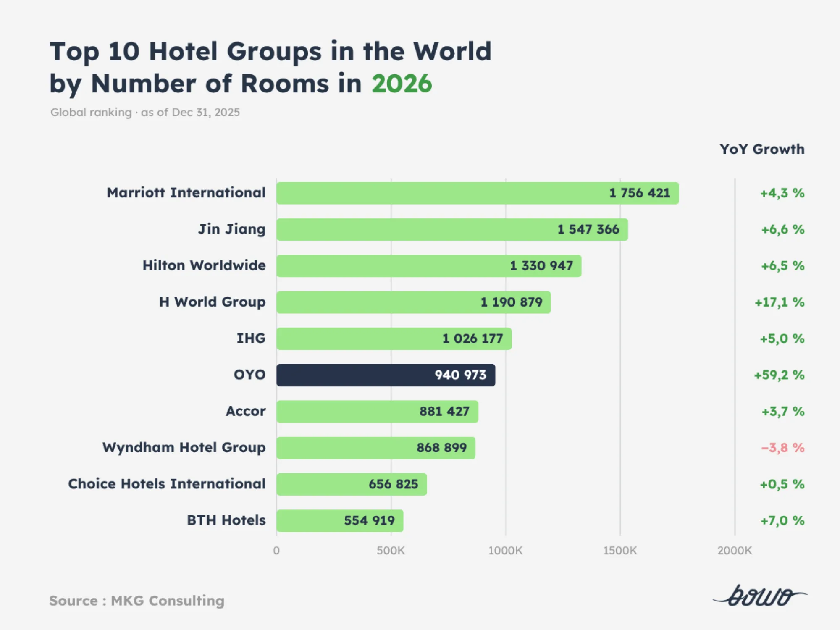Select OYO's growth figure '+59,2 %'

click(x=779, y=375)
